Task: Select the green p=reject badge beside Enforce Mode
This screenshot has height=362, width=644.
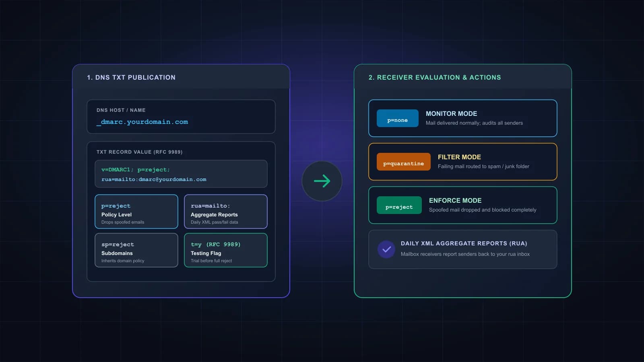Action: pyautogui.click(x=399, y=205)
